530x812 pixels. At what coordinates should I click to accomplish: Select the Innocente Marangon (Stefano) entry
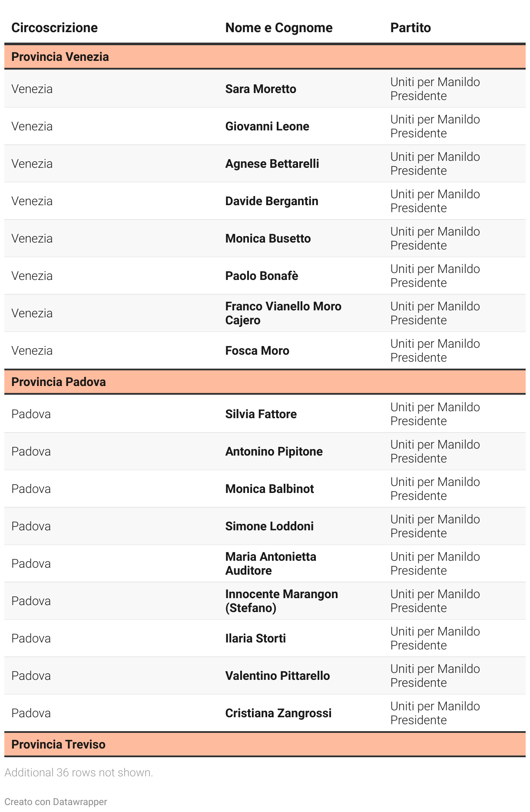[281, 601]
